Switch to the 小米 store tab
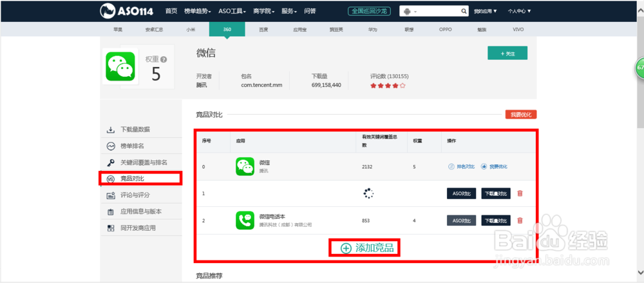This screenshot has height=283, width=644. click(191, 29)
